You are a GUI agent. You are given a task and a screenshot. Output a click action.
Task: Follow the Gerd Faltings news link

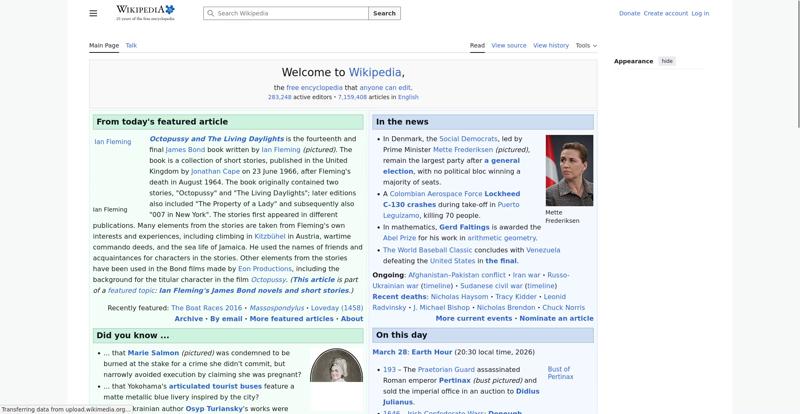465,227
